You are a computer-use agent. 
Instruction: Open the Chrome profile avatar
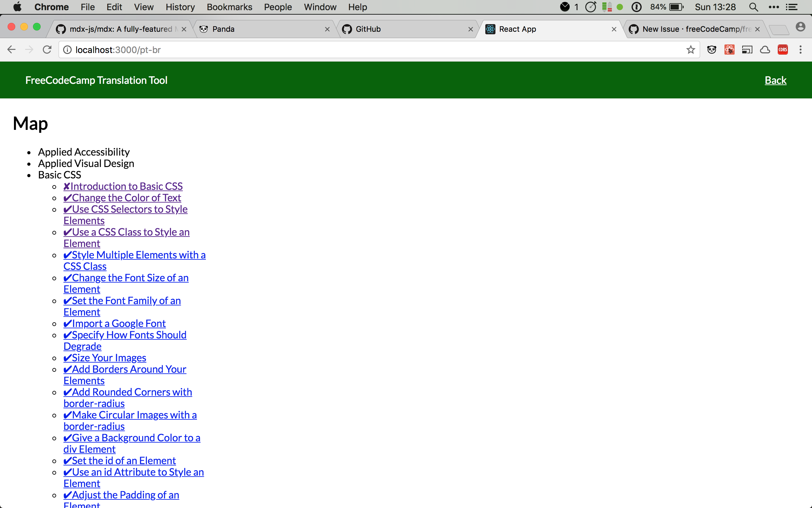(801, 27)
